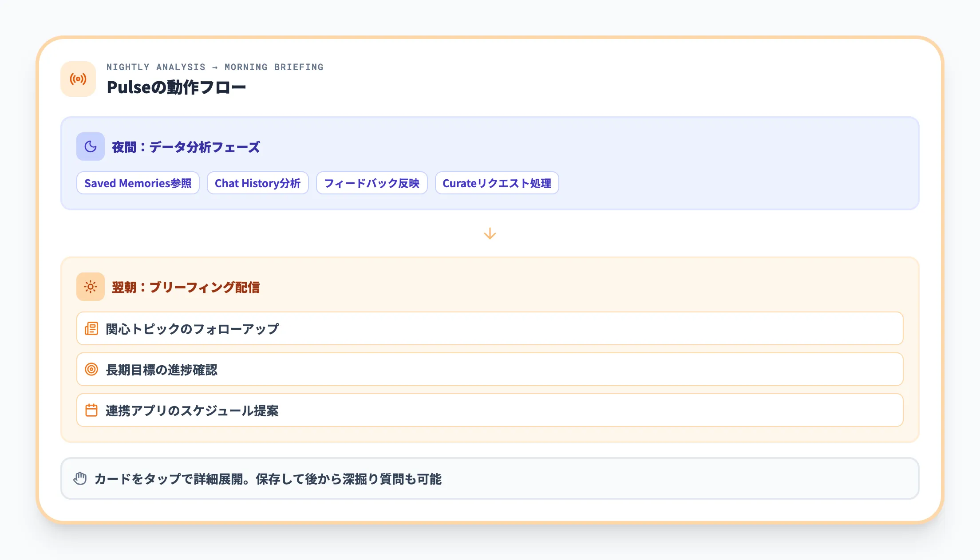The image size is (980, 560).
Task: Toggle the フィードバック反映 chip
Action: (372, 183)
